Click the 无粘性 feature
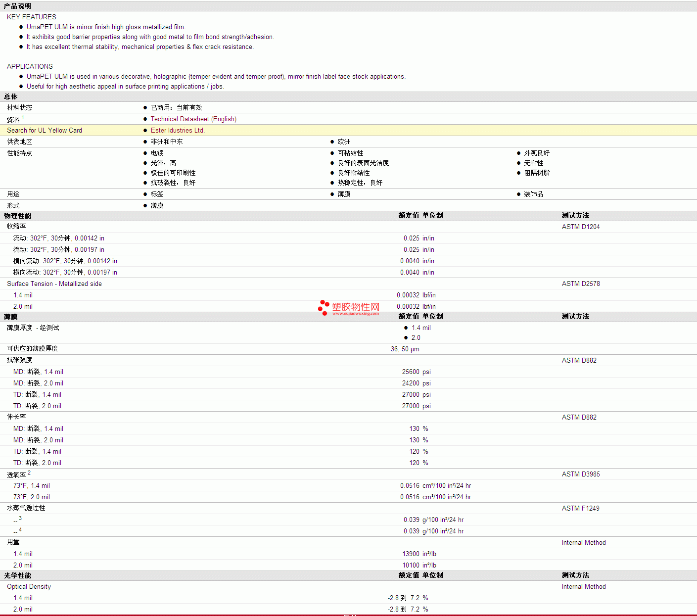 (x=534, y=163)
